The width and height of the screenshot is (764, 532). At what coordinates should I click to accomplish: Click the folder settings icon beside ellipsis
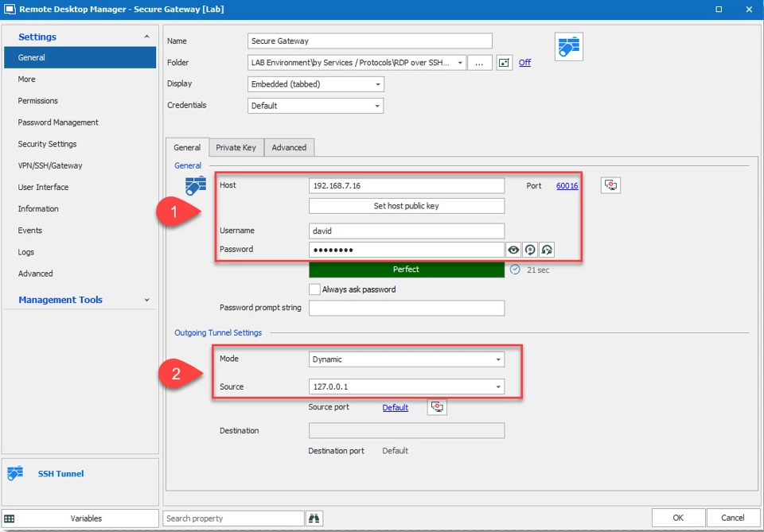(x=504, y=63)
